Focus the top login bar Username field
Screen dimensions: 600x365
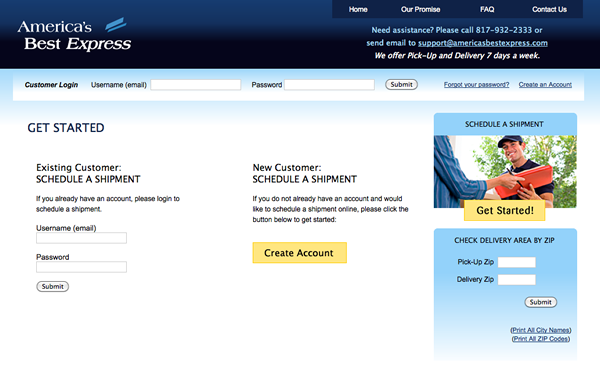(196, 85)
